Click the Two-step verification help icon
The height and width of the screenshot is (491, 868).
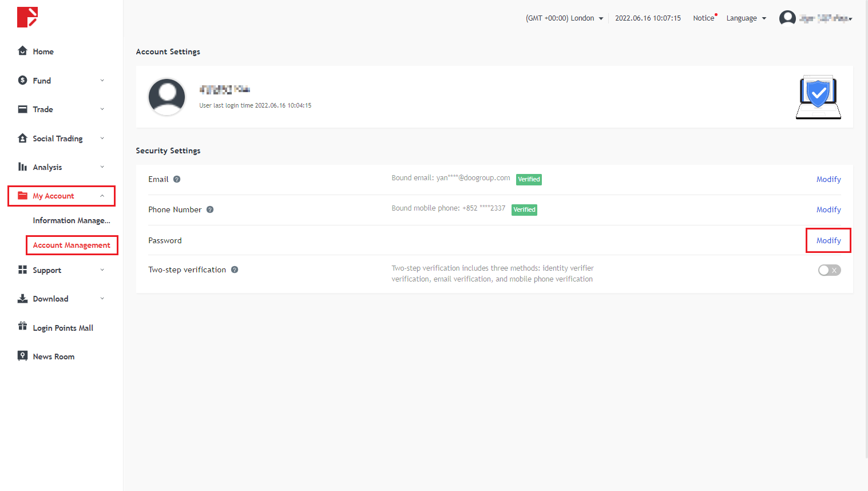coord(235,270)
